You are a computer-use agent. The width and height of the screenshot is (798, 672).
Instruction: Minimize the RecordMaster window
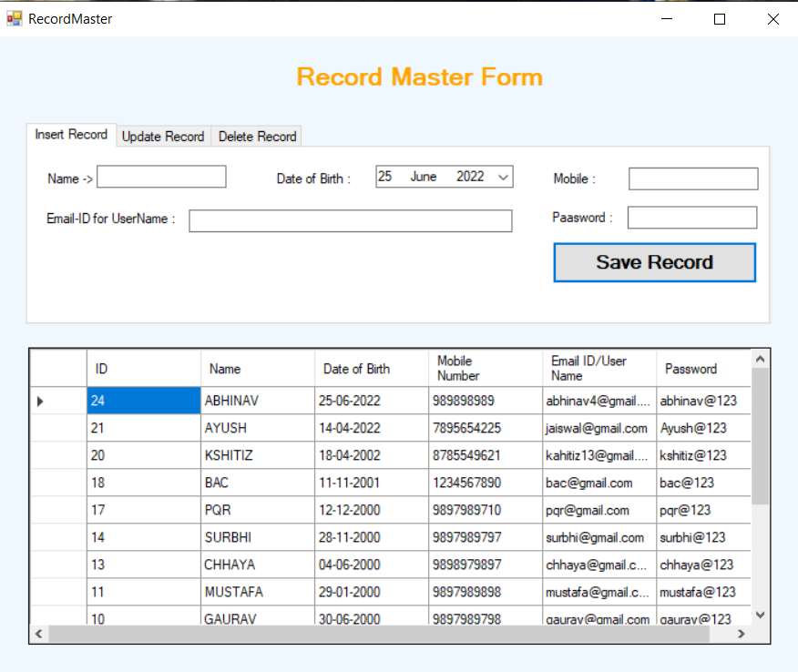(667, 19)
